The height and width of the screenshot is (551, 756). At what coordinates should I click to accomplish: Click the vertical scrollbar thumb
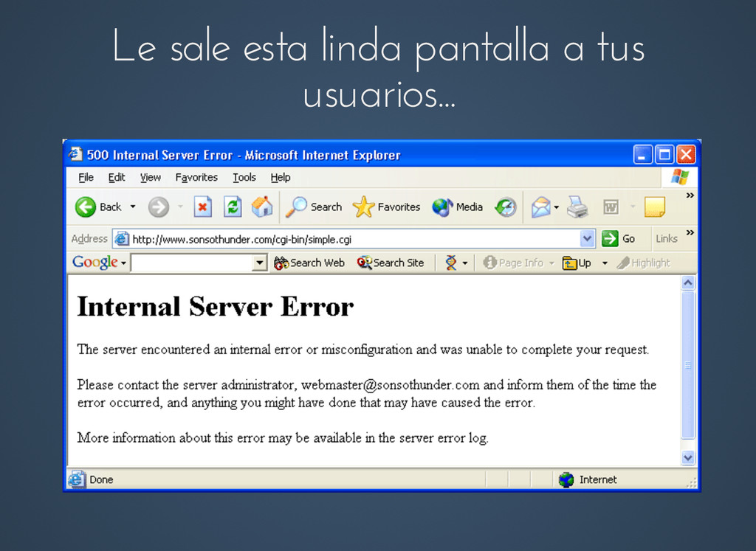click(688, 364)
